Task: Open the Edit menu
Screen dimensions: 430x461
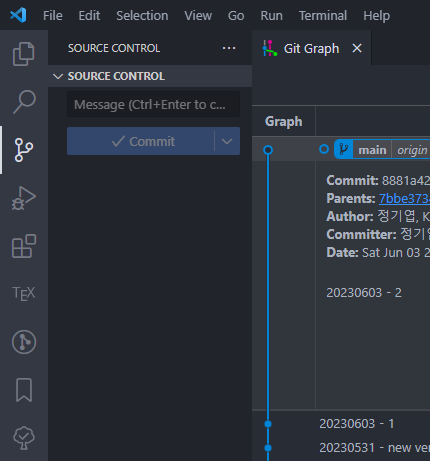Action: click(89, 16)
